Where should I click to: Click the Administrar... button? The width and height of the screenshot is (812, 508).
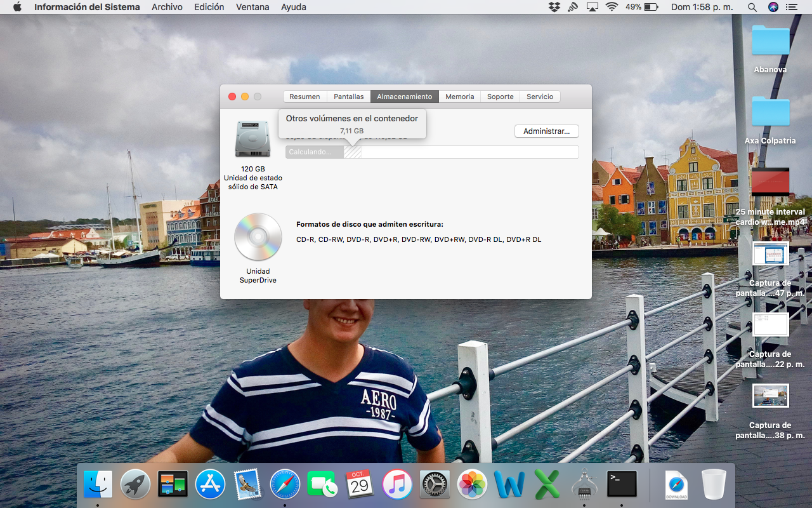546,131
